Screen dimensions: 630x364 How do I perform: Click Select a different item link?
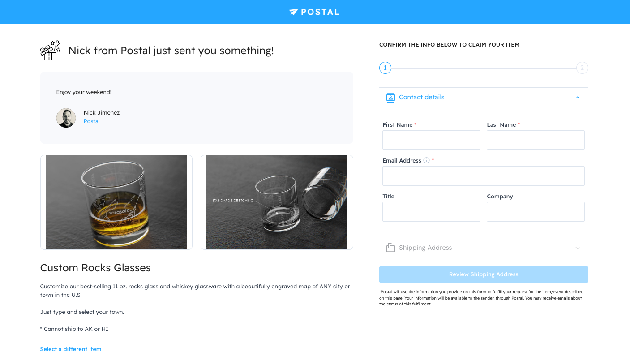[x=71, y=349]
